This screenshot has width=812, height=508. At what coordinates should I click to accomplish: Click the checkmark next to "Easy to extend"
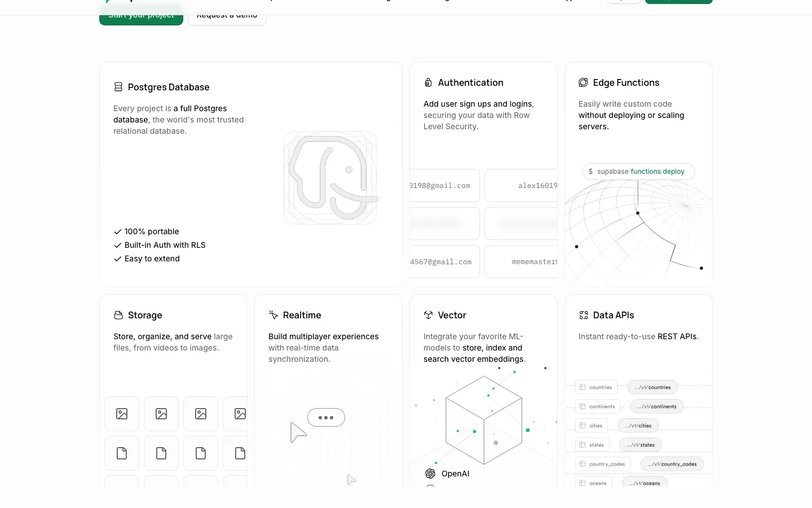[118, 259]
